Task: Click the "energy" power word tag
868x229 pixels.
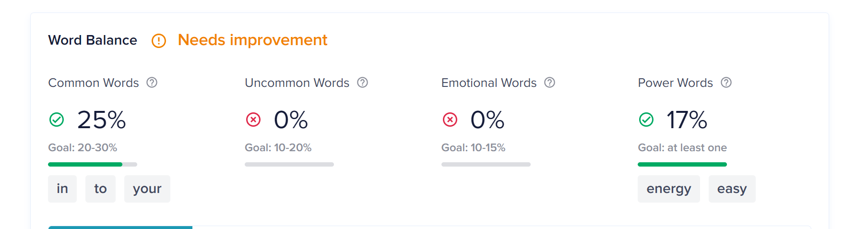Action: coord(669,189)
